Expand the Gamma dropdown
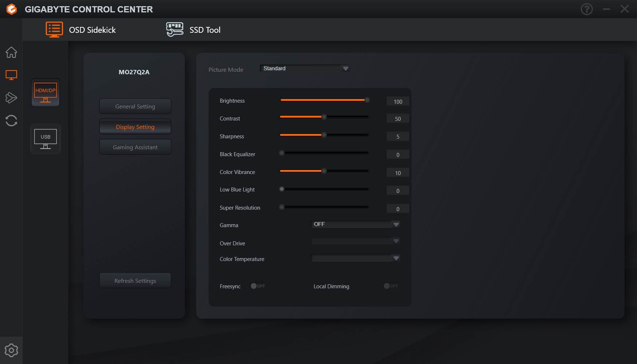 coord(356,224)
